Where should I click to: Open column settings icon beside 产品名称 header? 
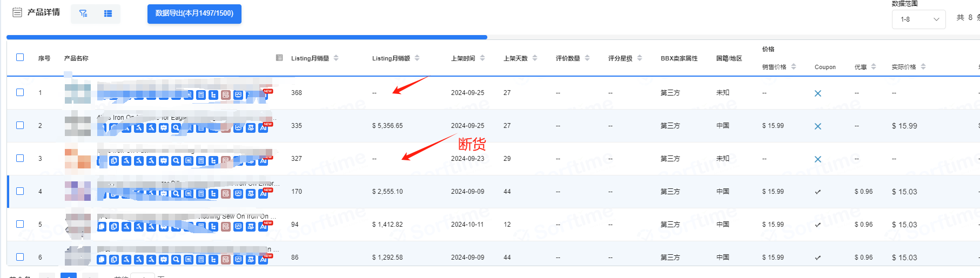click(x=279, y=58)
